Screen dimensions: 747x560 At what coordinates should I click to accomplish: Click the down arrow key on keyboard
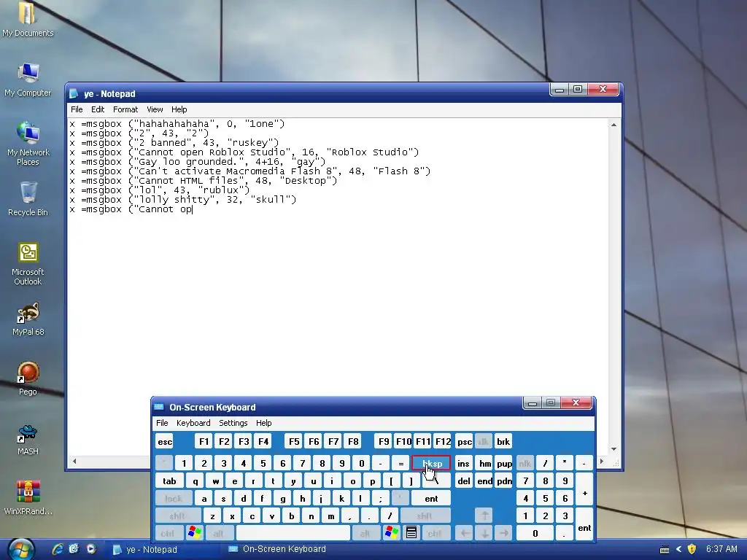click(x=484, y=533)
